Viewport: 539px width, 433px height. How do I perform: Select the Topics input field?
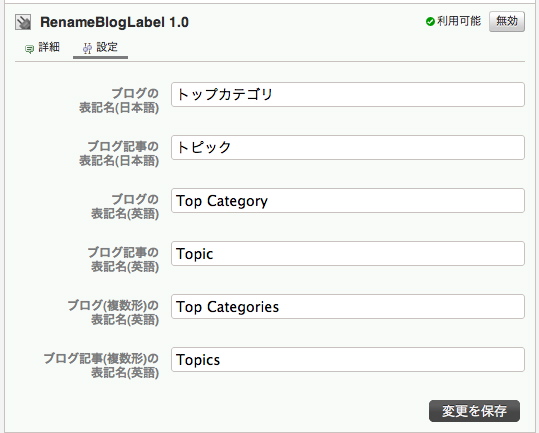click(348, 359)
